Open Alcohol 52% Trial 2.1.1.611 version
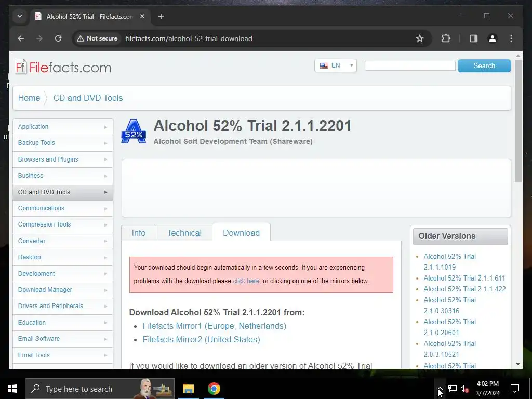The image size is (532, 399). (x=464, y=278)
